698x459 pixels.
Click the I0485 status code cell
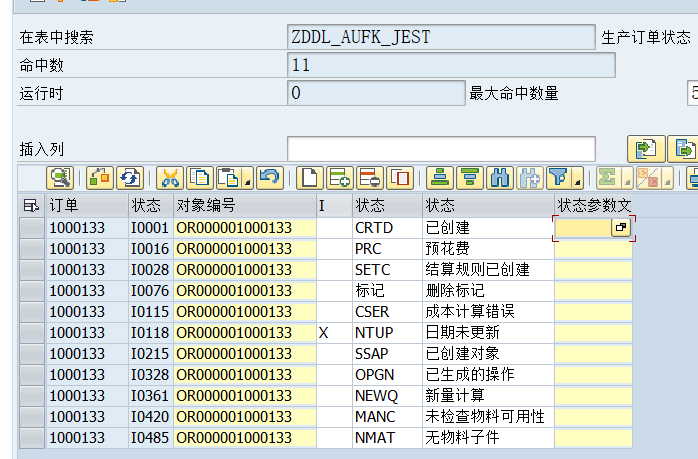(x=150, y=437)
